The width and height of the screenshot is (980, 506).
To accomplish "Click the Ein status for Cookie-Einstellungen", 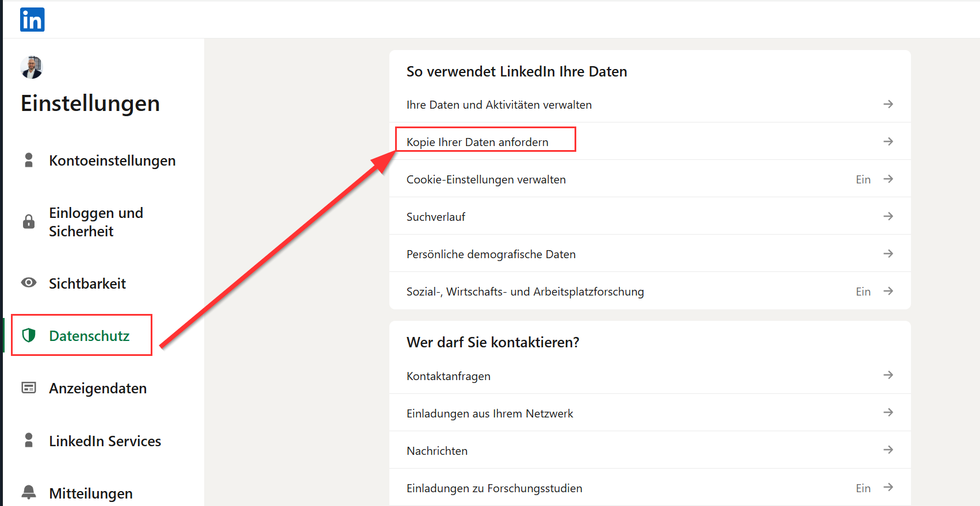I will point(863,179).
